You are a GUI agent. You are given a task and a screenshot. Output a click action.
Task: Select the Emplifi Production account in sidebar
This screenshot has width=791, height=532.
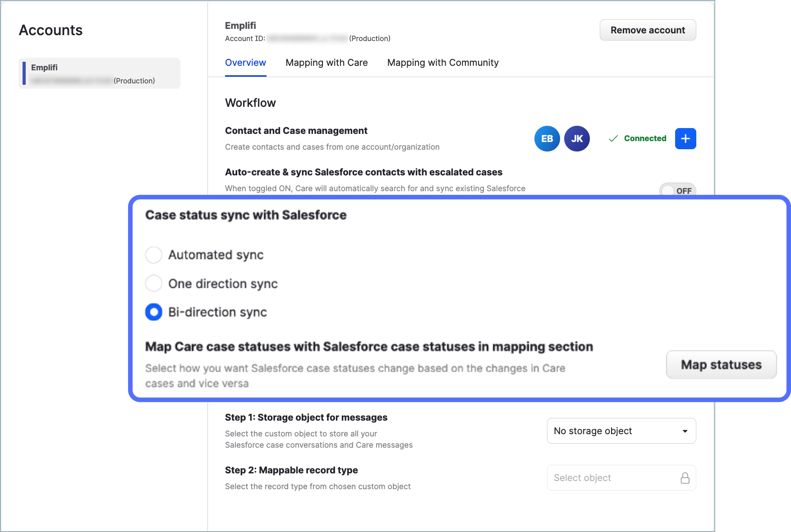[x=99, y=73]
